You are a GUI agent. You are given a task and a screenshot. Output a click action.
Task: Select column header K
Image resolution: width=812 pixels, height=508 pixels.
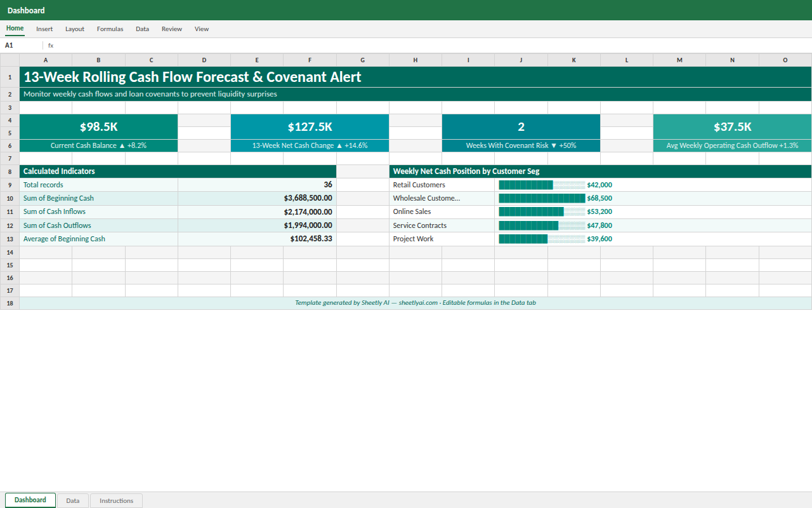574,60
